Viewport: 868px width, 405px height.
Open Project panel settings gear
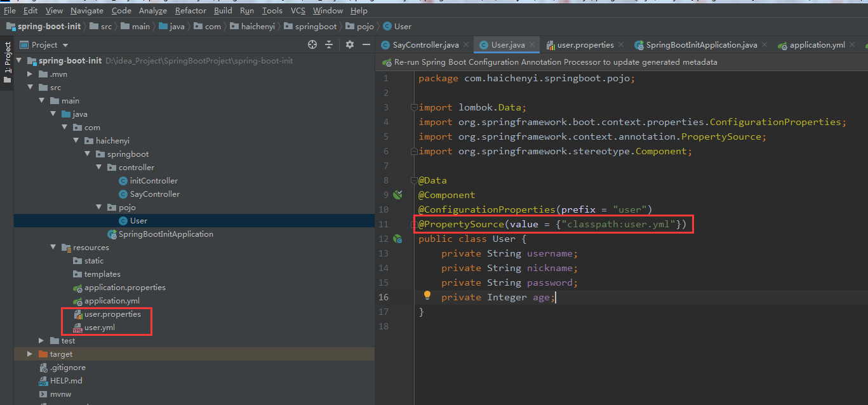click(350, 44)
